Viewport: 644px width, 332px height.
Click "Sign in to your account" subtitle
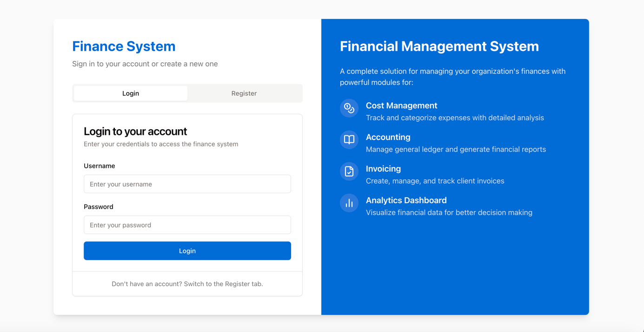(145, 64)
